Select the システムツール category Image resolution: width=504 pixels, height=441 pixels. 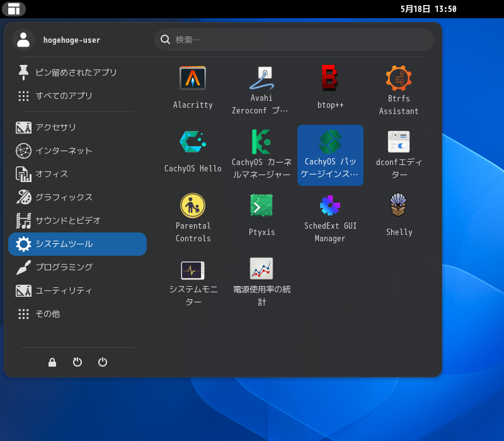77,244
